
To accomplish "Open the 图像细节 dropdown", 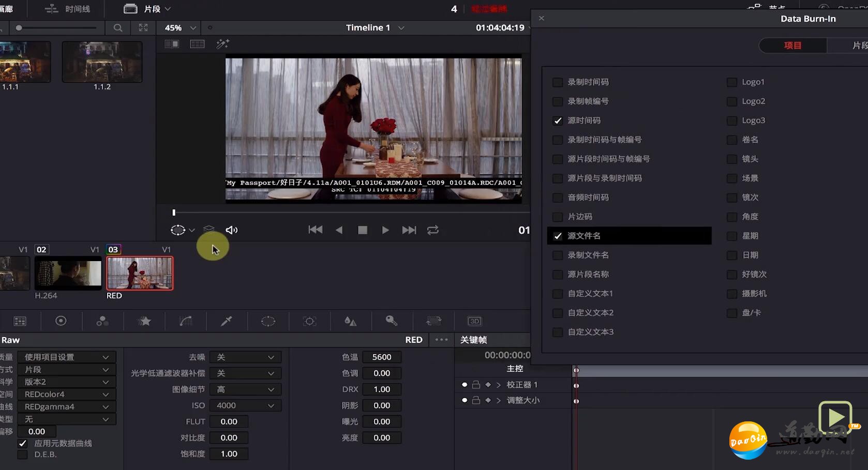I will click(246, 389).
